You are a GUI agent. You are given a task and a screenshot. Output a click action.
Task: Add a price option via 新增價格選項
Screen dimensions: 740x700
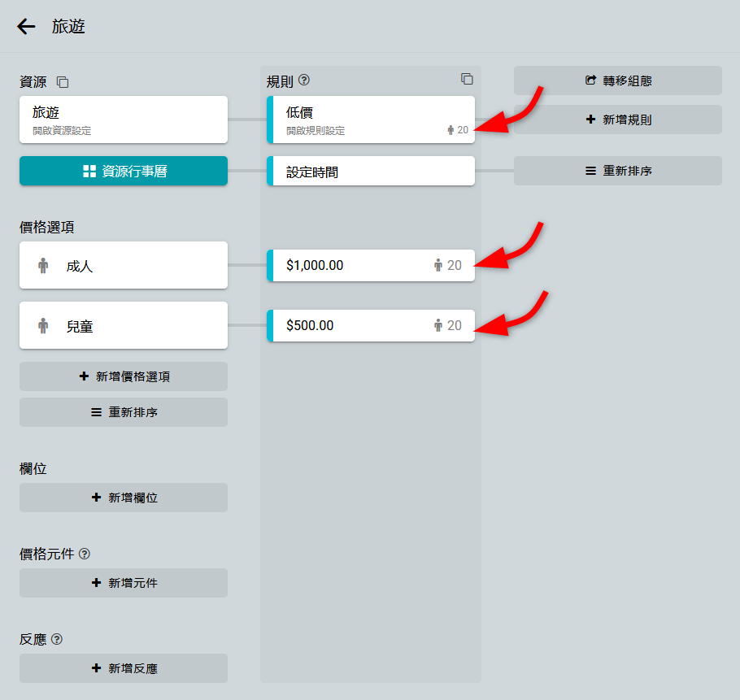124,376
